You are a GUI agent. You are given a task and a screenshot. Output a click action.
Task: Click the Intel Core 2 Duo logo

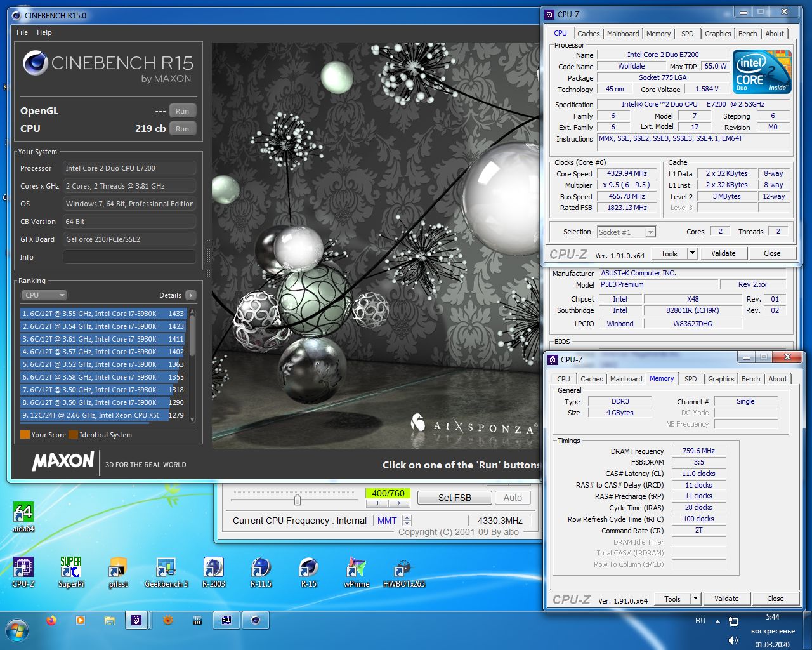[763, 72]
